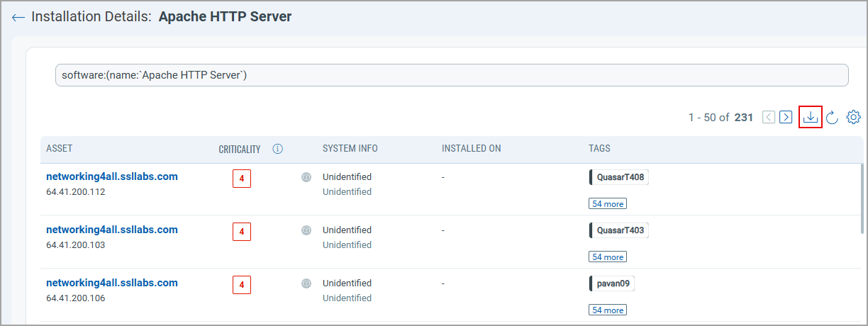Open networking4all.ssllabs.com asset at 64.41.200.106
This screenshot has height=326, width=868.
(112, 283)
